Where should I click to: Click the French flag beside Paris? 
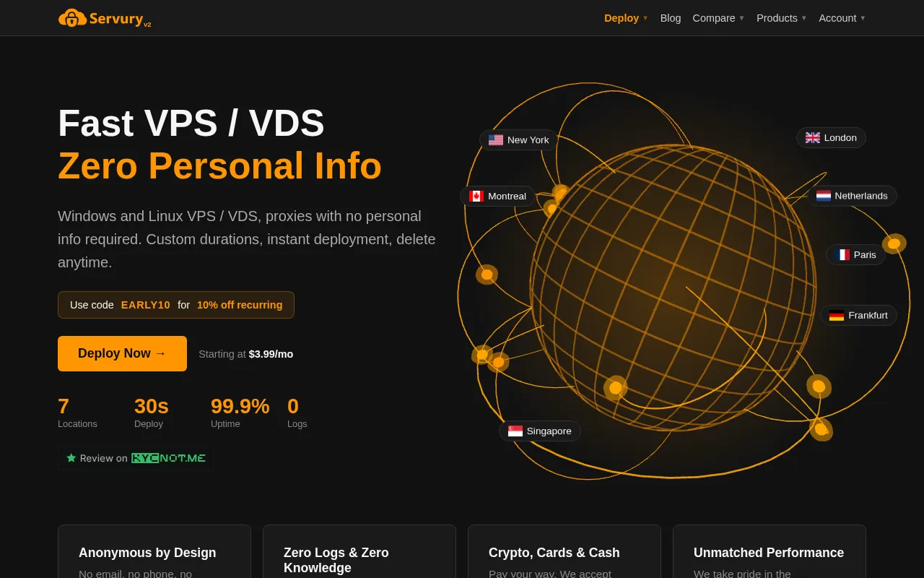(x=842, y=255)
